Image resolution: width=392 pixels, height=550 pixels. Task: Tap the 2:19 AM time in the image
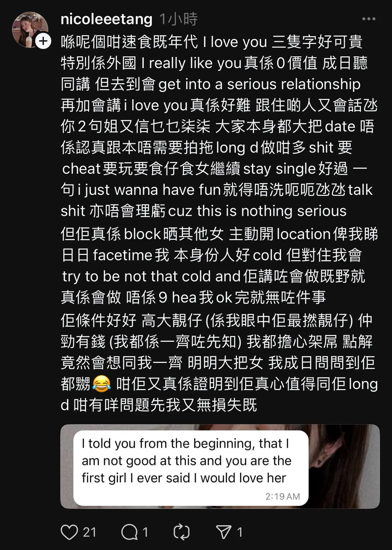click(x=282, y=496)
